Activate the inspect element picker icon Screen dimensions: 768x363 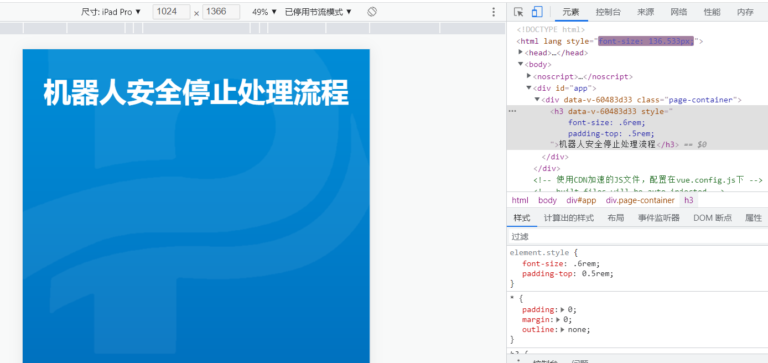(x=519, y=12)
